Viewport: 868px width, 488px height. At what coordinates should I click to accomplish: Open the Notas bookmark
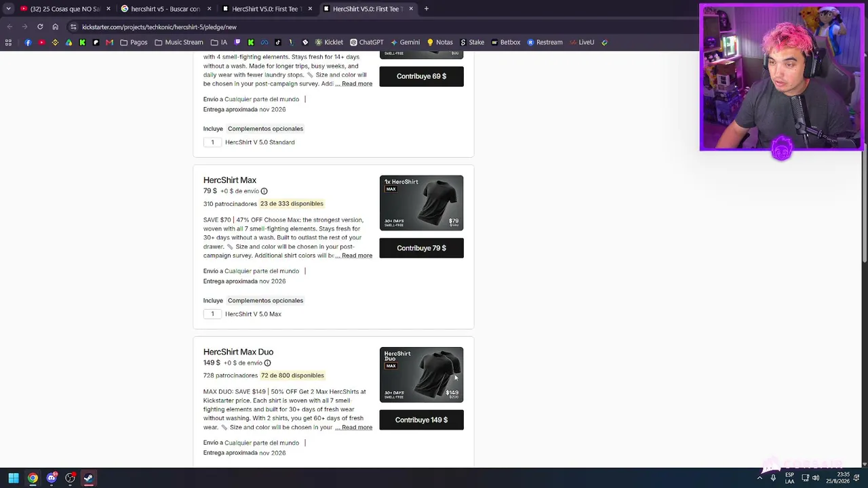(x=439, y=42)
